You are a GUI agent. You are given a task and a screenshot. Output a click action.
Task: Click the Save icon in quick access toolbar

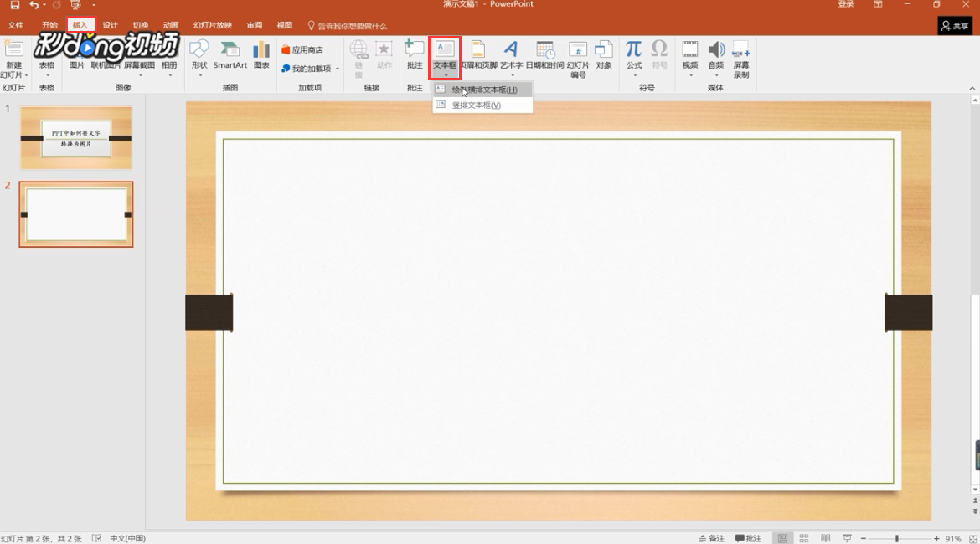pos(15,4)
